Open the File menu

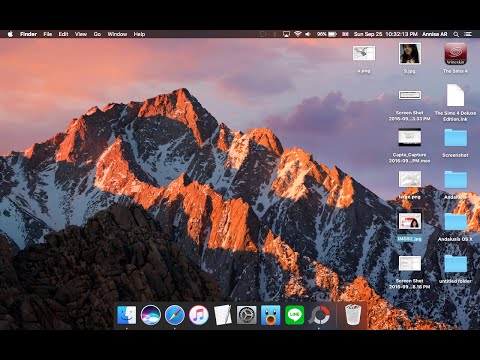pos(48,34)
